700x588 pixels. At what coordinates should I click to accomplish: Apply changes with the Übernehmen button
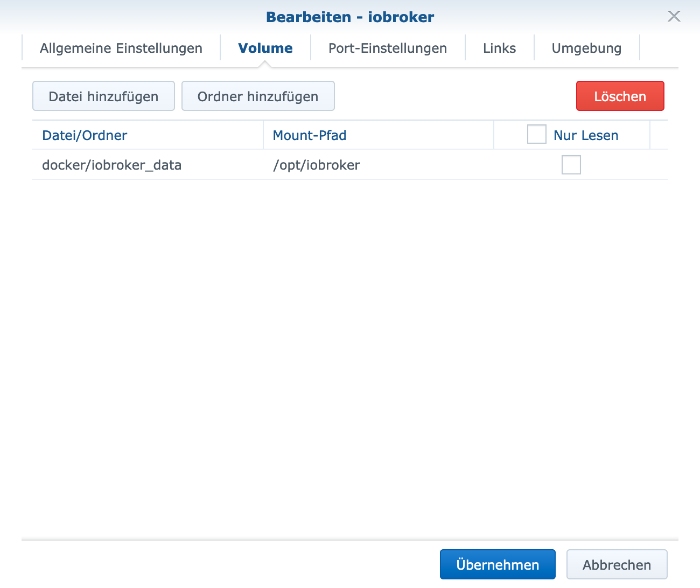coord(498,564)
